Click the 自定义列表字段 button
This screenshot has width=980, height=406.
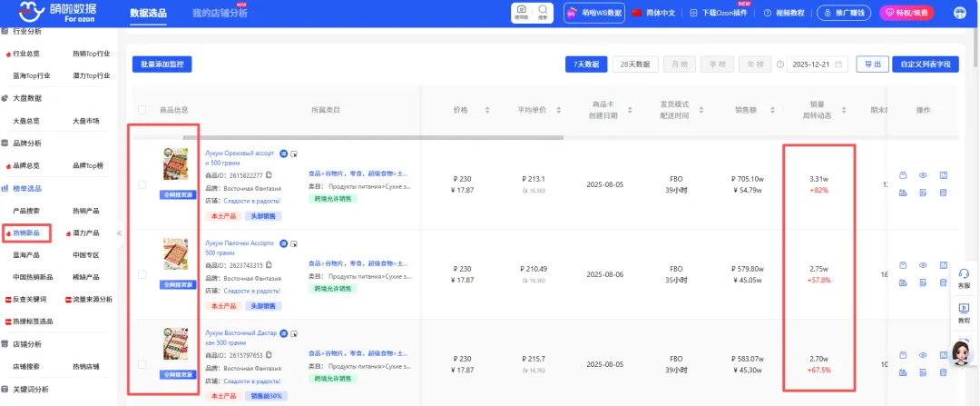925,64
